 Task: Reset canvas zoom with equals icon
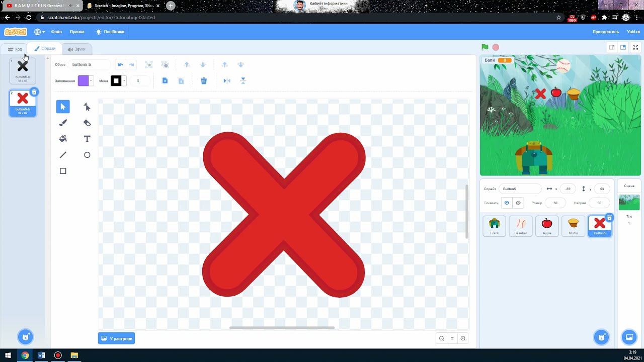[452, 338]
